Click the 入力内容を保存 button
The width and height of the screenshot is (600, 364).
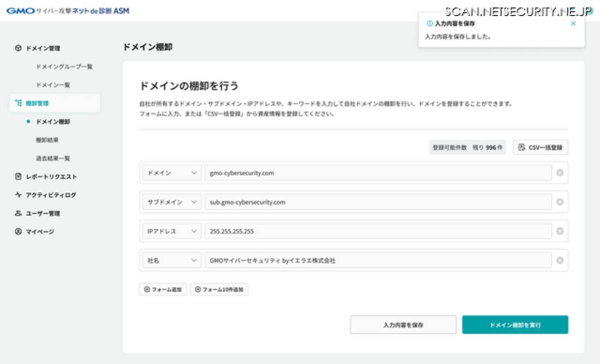[x=403, y=324]
